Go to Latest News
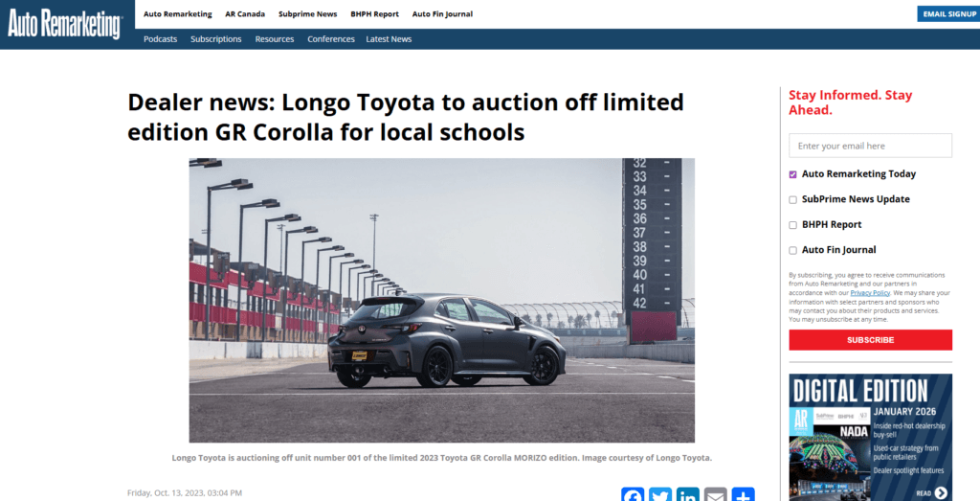This screenshot has width=980, height=501. [389, 38]
